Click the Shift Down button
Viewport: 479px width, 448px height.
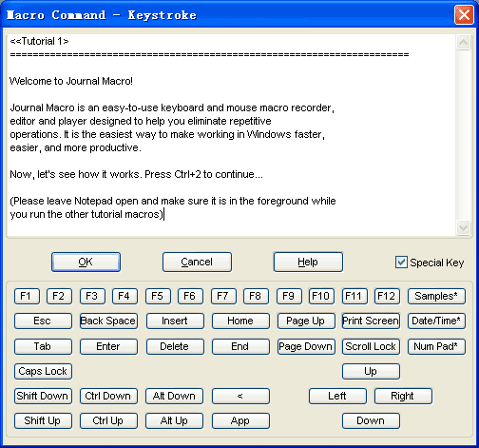(43, 396)
